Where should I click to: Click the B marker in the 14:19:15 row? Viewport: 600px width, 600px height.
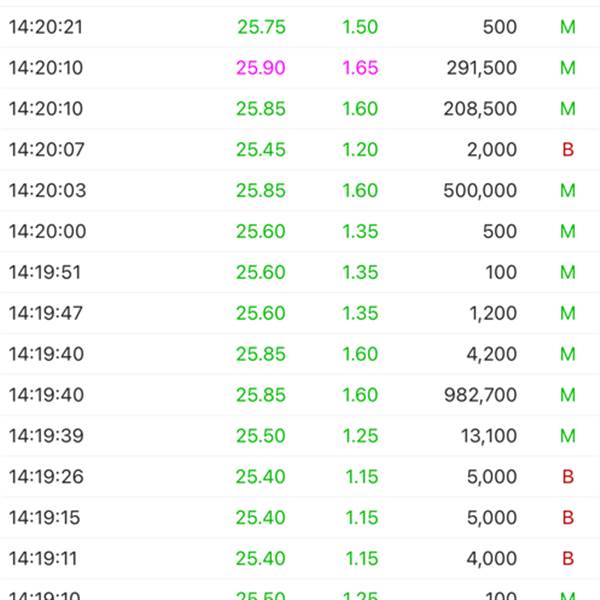(568, 518)
